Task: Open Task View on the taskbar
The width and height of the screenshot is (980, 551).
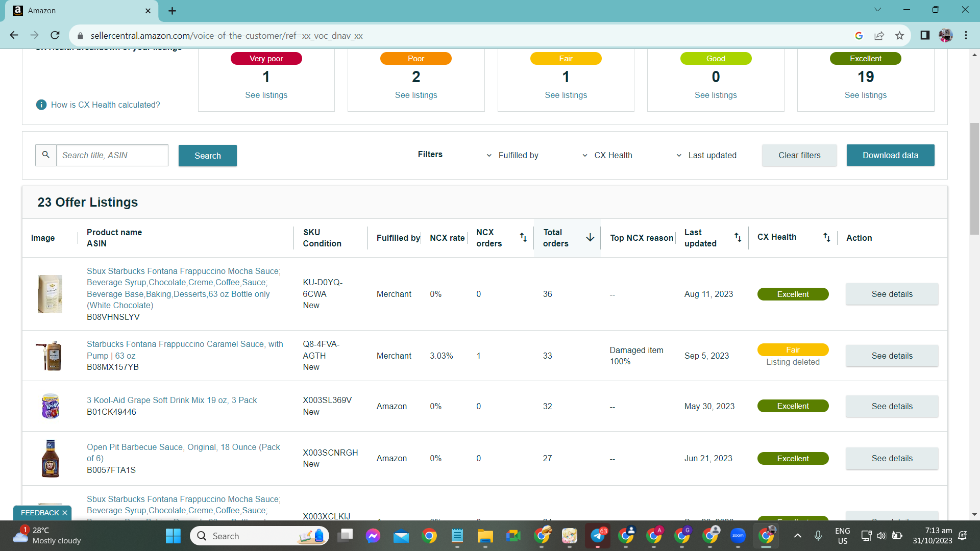Action: pos(345,536)
